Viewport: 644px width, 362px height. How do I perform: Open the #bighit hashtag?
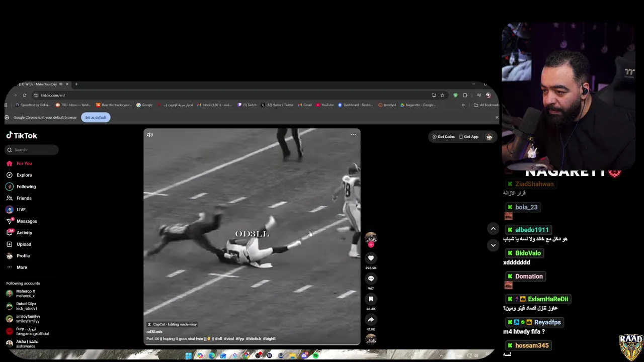click(269, 339)
